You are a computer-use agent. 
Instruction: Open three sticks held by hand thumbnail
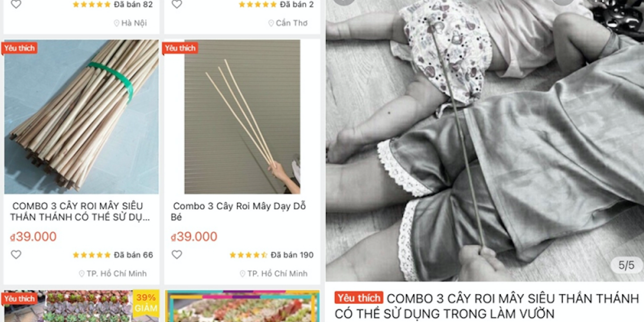click(242, 116)
